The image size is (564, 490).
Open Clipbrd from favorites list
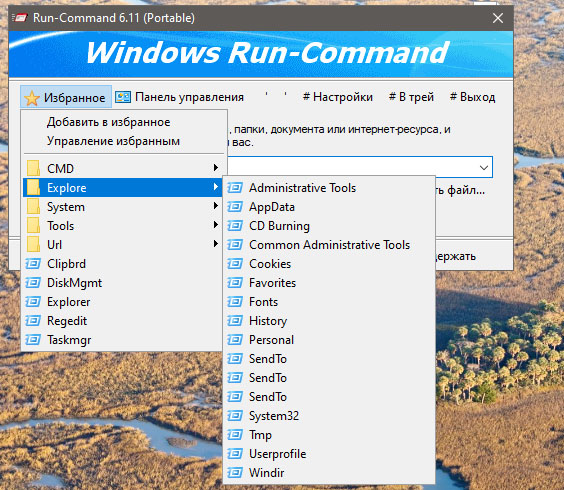(x=122, y=264)
